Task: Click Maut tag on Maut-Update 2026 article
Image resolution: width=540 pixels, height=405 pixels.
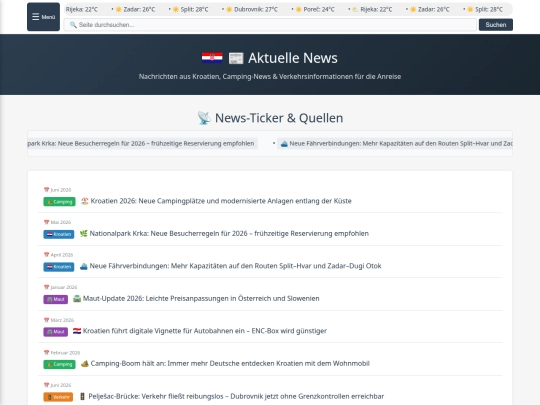Action: click(x=55, y=299)
